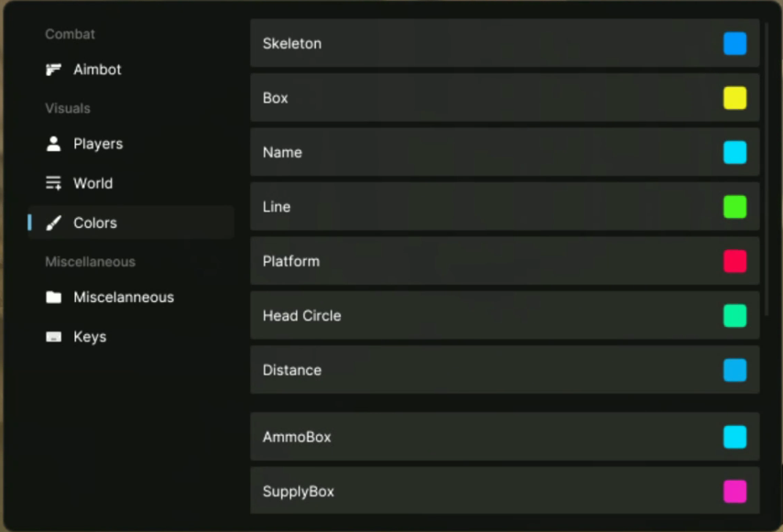The image size is (783, 532).
Task: Click the gun icon beside Aimbot
Action: 53,70
